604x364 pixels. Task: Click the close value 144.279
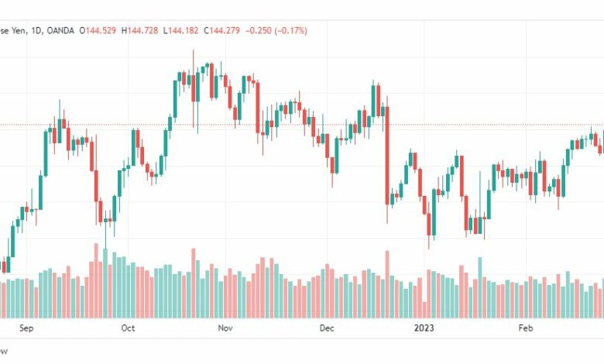(225, 30)
